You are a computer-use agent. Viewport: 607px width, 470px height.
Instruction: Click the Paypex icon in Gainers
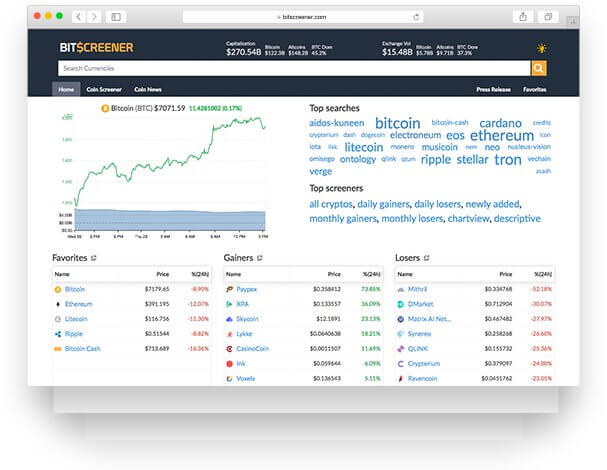(x=229, y=289)
